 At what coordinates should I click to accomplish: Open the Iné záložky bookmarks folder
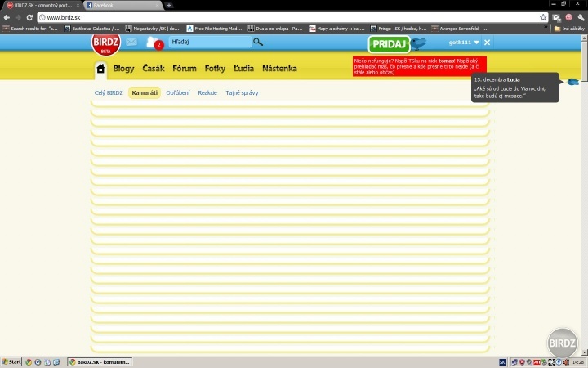[x=568, y=28]
